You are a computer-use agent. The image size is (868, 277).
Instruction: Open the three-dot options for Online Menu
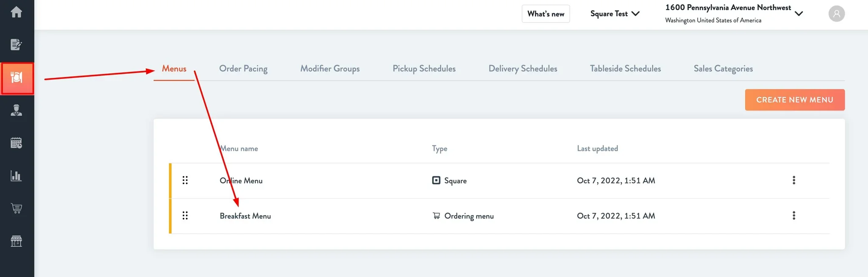[794, 180]
